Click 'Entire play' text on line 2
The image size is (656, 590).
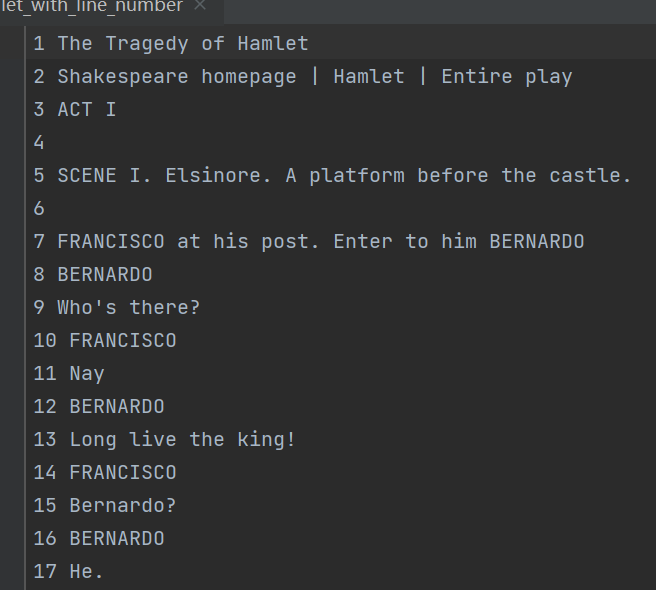(506, 77)
